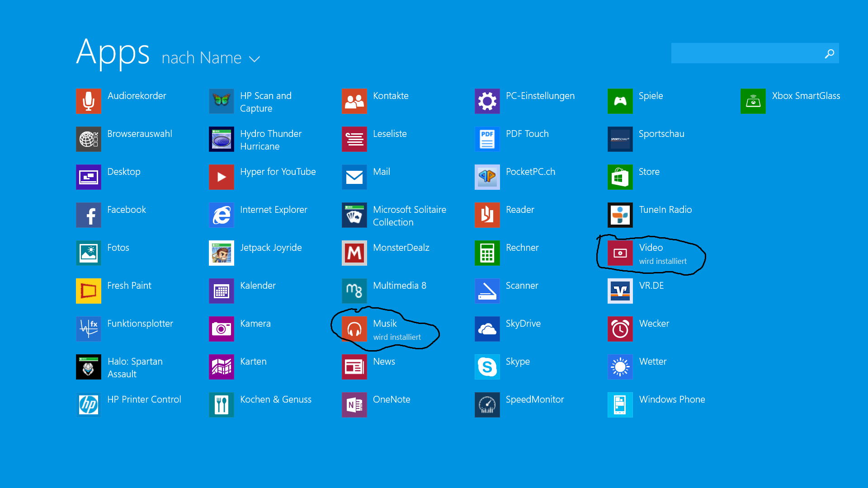This screenshot has height=488, width=868.
Task: Open the Rechner calculator icon
Action: click(x=487, y=253)
